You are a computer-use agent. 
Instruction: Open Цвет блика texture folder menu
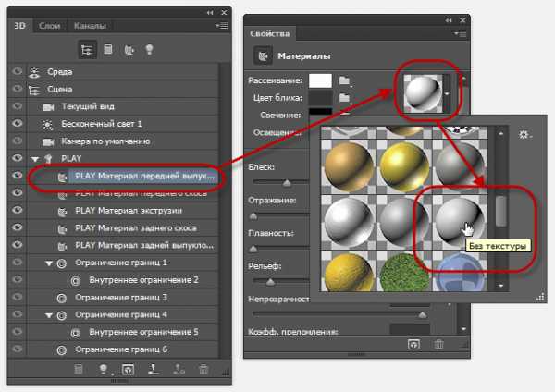pos(345,98)
